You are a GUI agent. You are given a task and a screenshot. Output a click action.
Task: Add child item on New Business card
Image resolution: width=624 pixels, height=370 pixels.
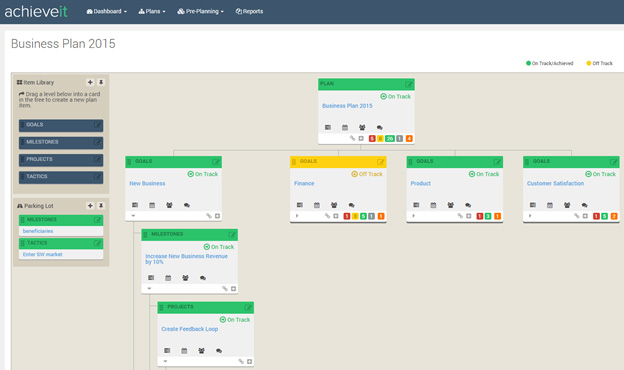click(x=217, y=216)
